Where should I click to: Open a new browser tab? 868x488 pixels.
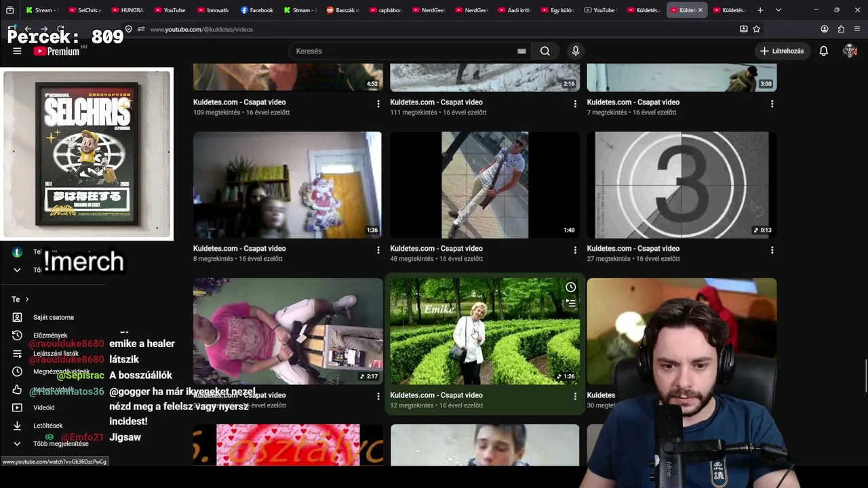pyautogui.click(x=760, y=10)
